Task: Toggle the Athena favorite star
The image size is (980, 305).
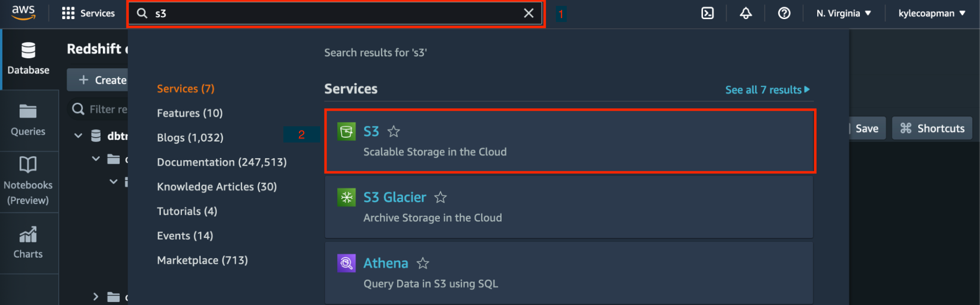Action: pos(423,263)
